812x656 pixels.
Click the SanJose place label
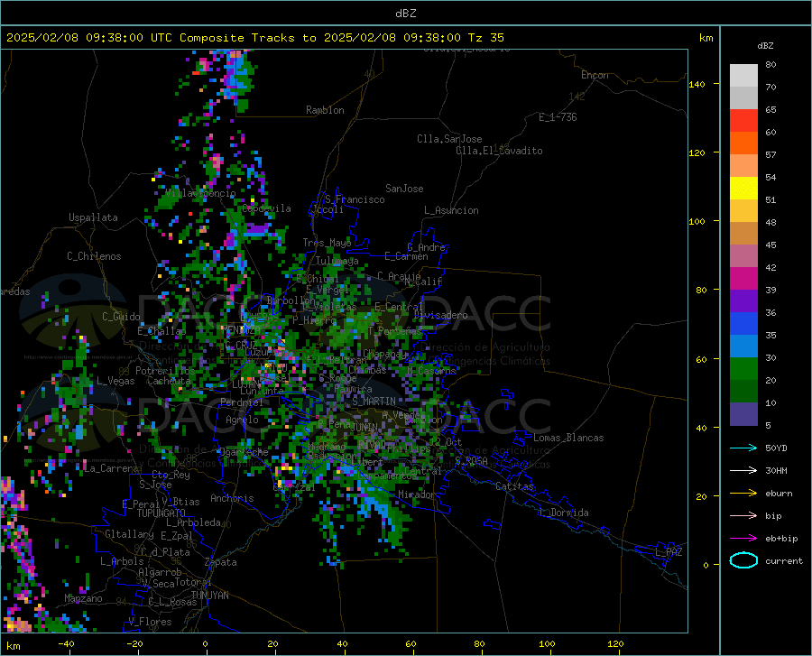pyautogui.click(x=404, y=189)
